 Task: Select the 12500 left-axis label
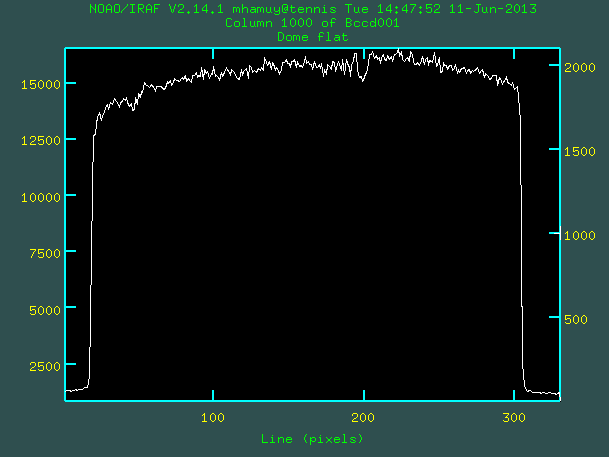(41, 141)
